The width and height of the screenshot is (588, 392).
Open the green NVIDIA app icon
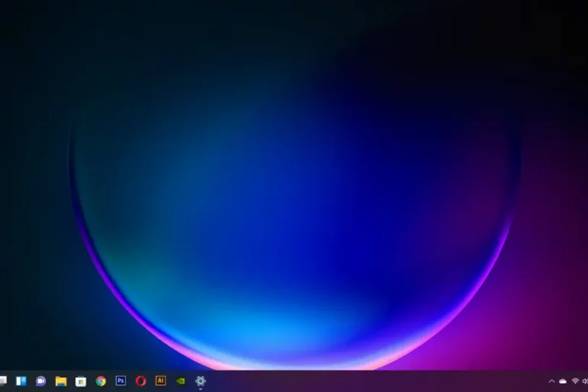pyautogui.click(x=180, y=381)
